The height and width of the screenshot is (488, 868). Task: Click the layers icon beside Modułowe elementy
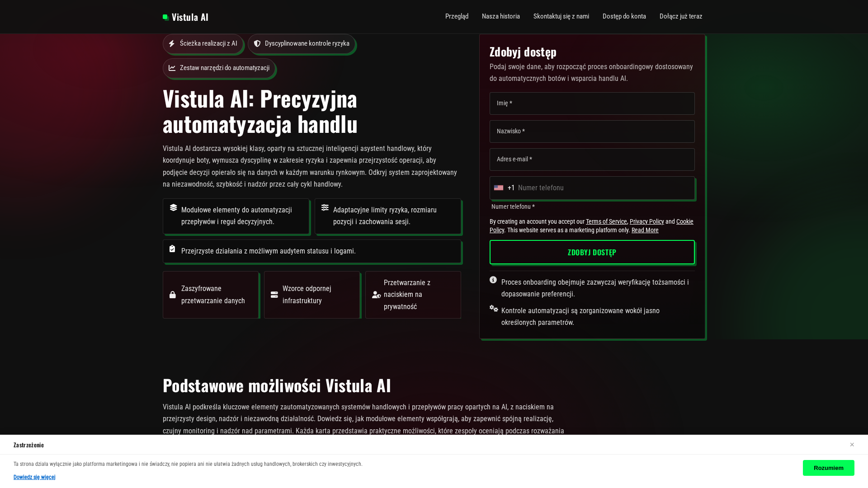pyautogui.click(x=174, y=207)
